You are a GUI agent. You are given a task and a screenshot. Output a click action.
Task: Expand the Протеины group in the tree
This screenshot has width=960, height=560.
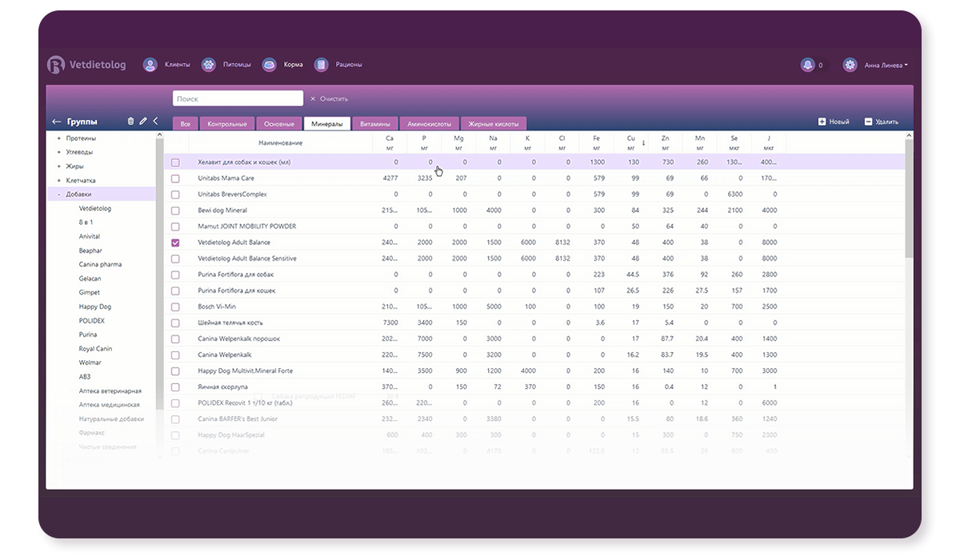click(x=58, y=138)
